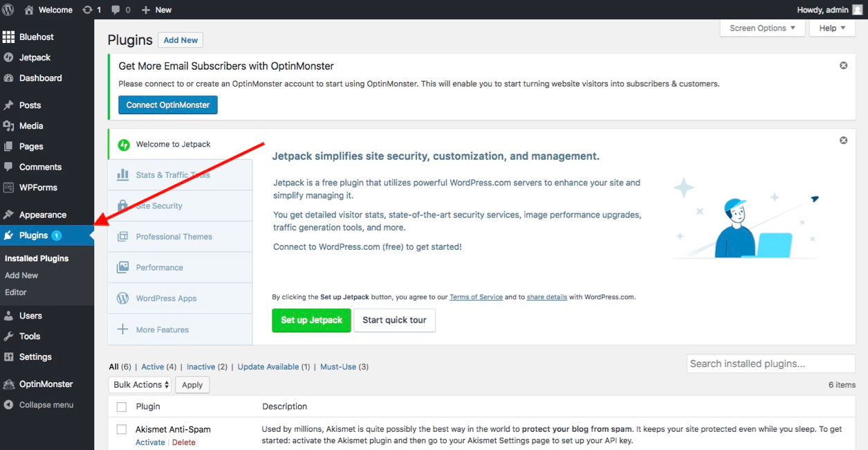
Task: Filter plugins by Update Available link
Action: pyautogui.click(x=268, y=367)
